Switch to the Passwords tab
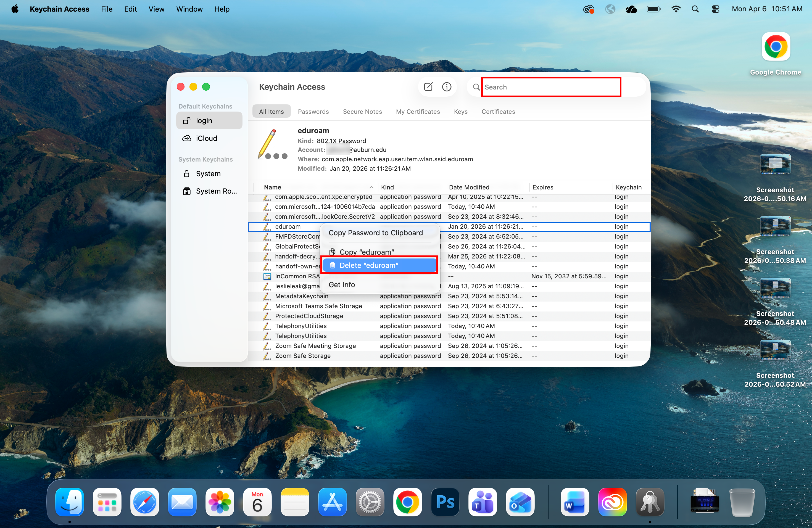This screenshot has height=528, width=812. 313,112
